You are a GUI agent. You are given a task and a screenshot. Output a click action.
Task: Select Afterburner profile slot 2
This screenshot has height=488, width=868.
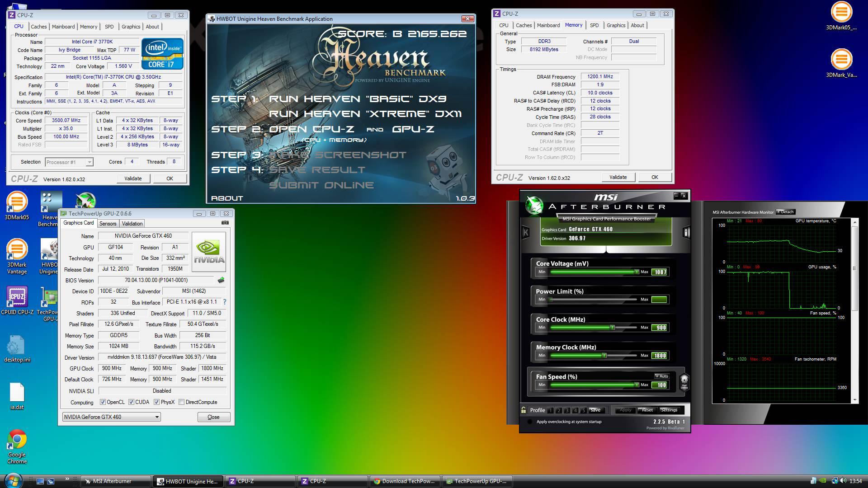click(559, 410)
